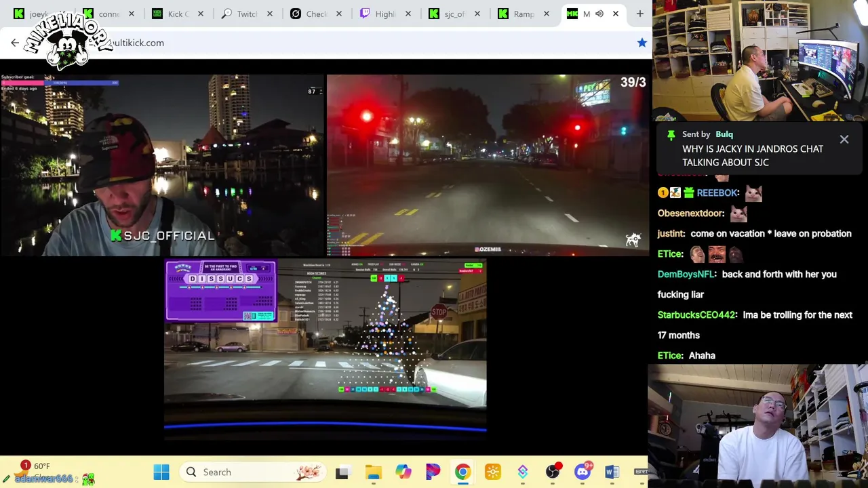
Task: Click the StarbucksCEO442 username in chat
Action: click(x=696, y=315)
